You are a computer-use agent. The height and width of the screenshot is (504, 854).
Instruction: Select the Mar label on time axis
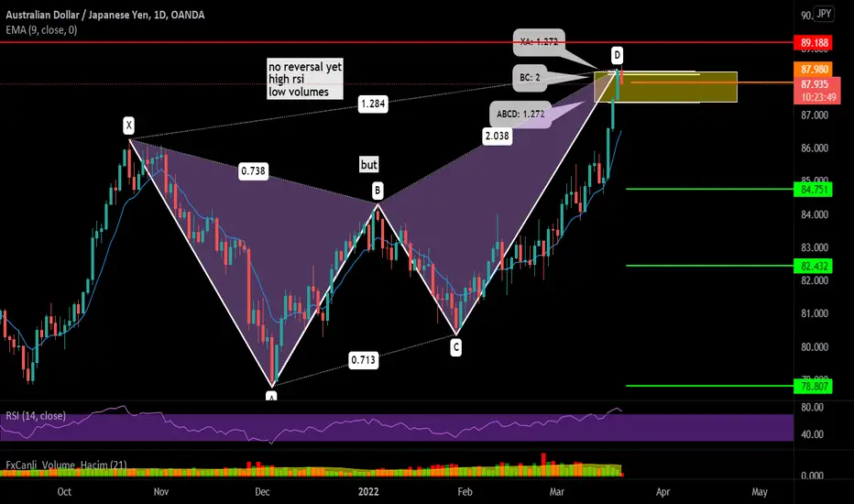pos(556,491)
